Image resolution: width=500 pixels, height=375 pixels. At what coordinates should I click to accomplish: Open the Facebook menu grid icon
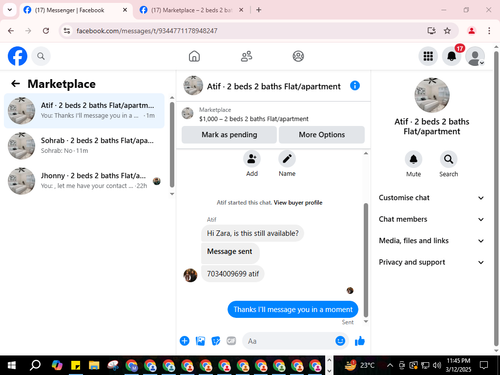tap(428, 56)
